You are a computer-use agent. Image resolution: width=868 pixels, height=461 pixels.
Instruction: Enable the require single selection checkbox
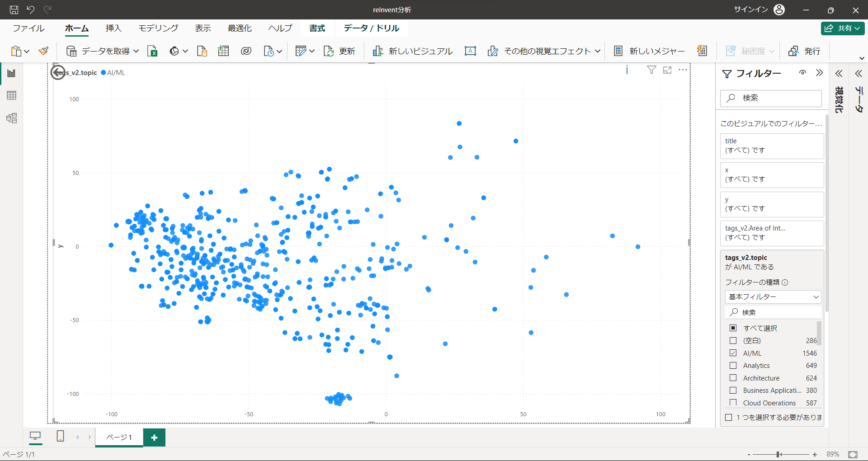(729, 417)
